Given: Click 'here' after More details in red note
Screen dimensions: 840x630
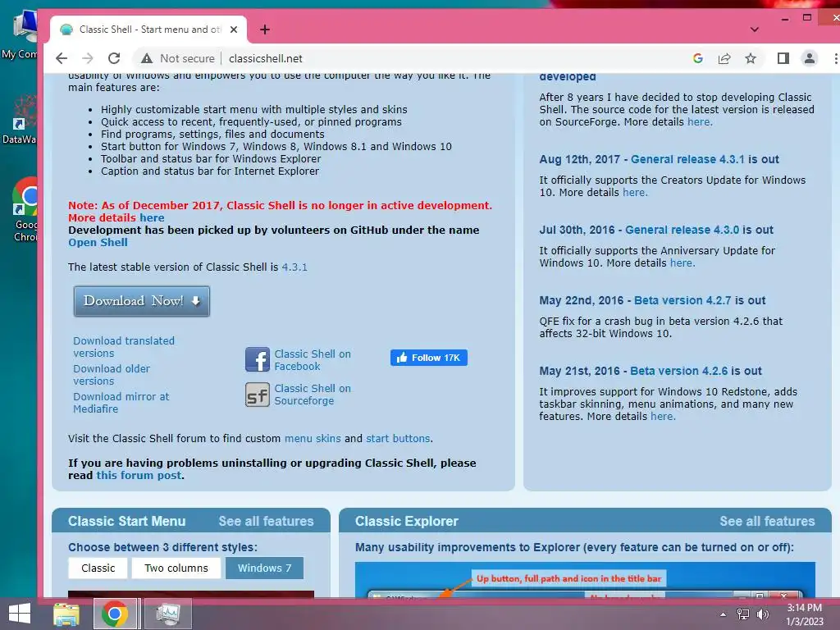Looking at the screenshot, I should pos(152,218).
